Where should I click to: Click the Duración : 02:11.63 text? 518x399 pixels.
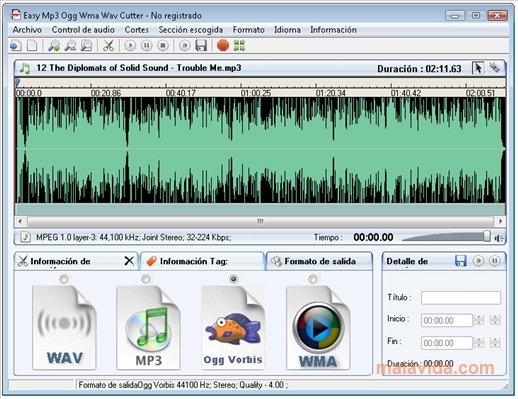[x=419, y=69]
